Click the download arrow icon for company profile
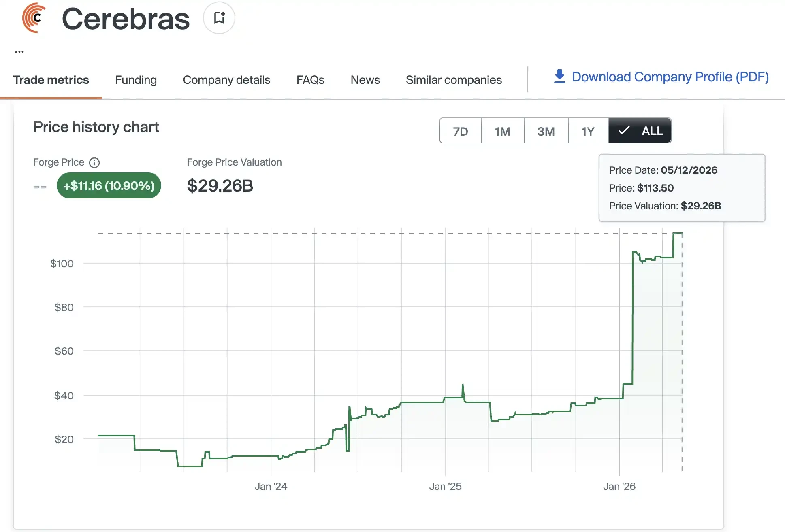Viewport: 785px width, 532px height. pos(559,76)
